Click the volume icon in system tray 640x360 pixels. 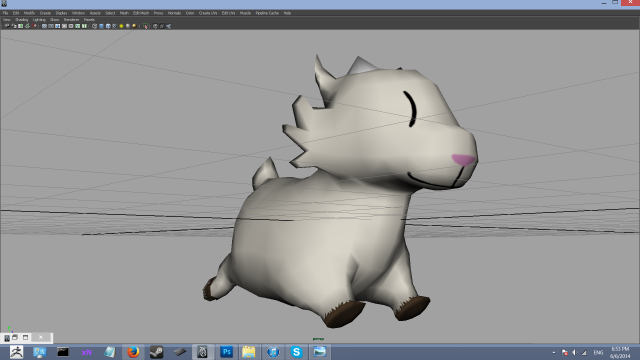click(x=574, y=352)
